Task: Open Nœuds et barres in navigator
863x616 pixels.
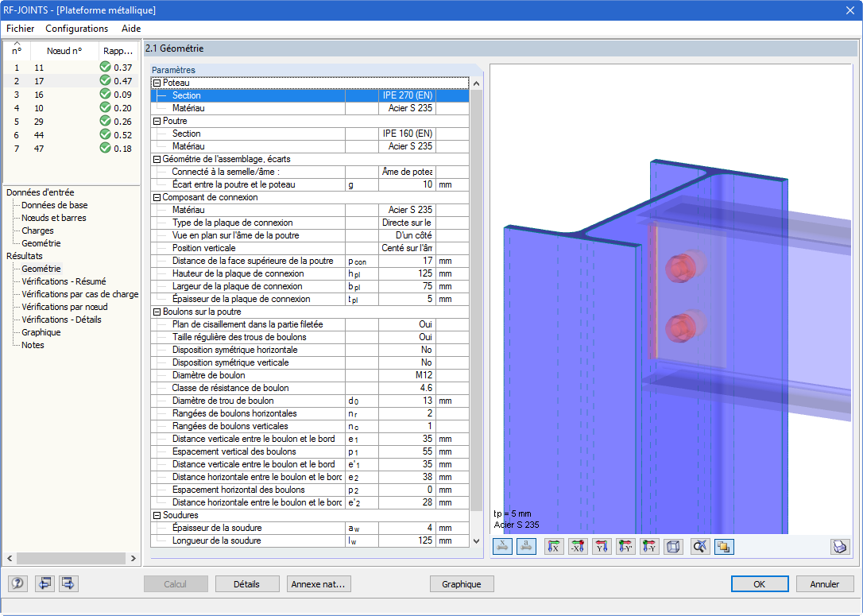Action: [x=54, y=218]
